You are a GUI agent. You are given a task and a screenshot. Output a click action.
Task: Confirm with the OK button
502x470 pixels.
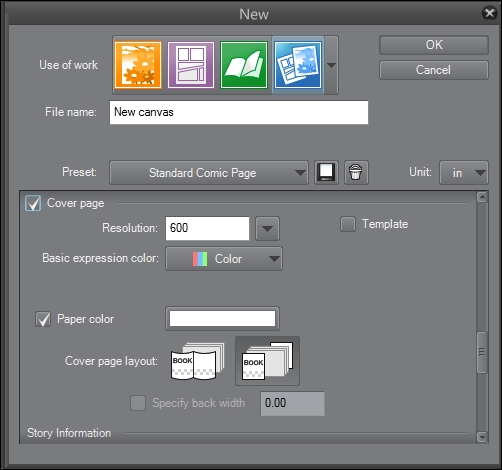click(x=434, y=45)
